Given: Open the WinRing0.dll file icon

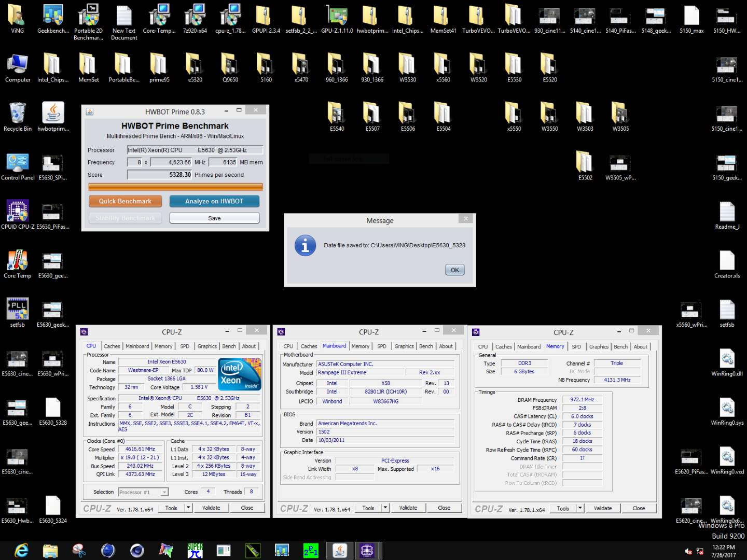Looking at the screenshot, I should [727, 362].
